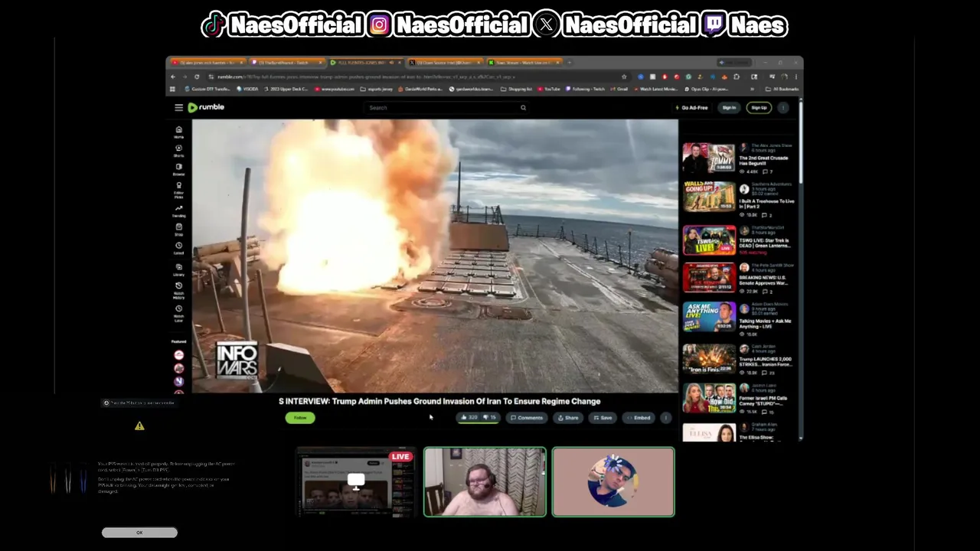The width and height of the screenshot is (980, 551).
Task: Open 'Talking Movies + Ask Me Anything' thumbnail
Action: [709, 318]
